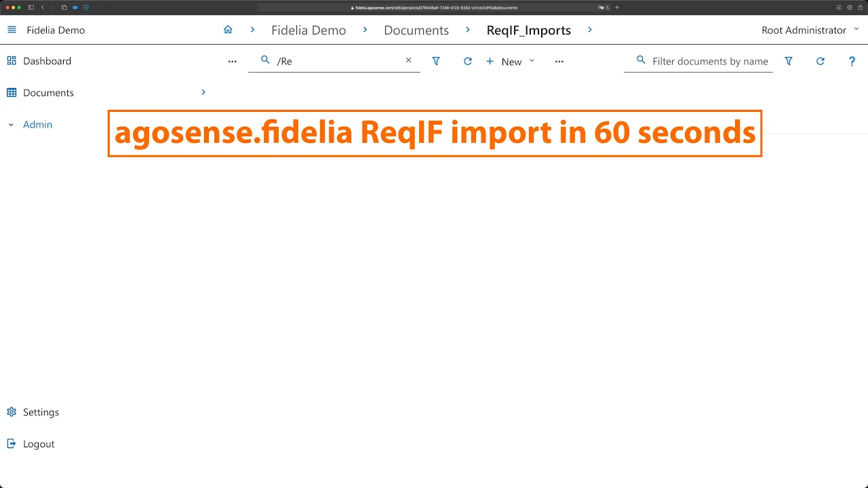
Task: Collapse the Admin section
Action: point(11,125)
